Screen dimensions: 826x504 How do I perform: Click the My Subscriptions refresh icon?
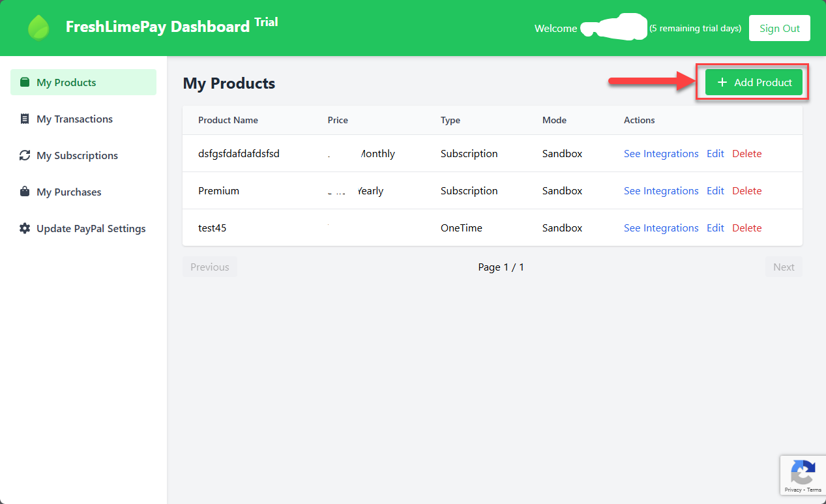[x=25, y=155]
